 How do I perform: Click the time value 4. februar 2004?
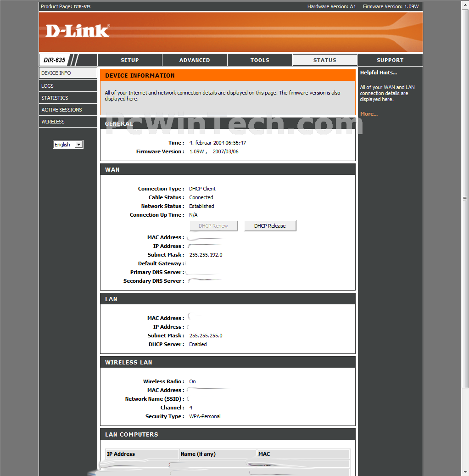click(x=218, y=143)
